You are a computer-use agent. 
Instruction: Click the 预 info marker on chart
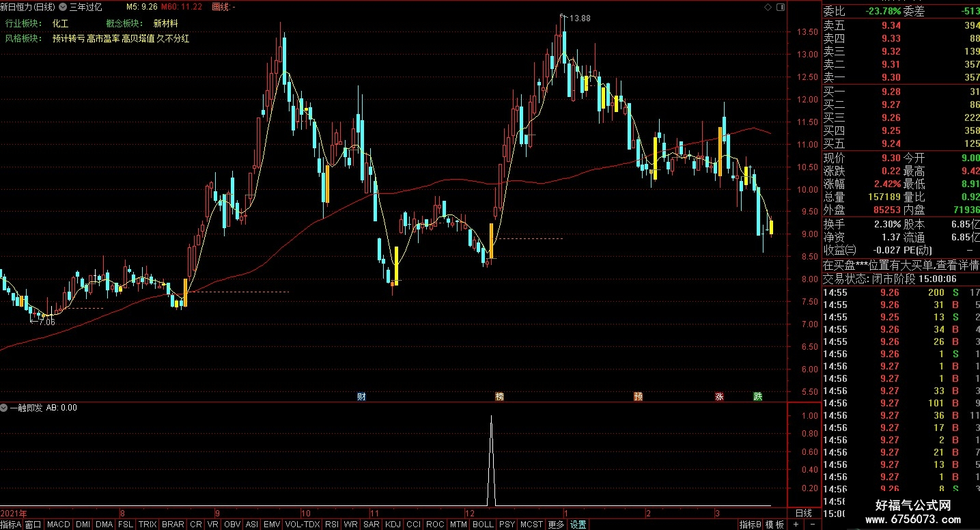[639, 396]
